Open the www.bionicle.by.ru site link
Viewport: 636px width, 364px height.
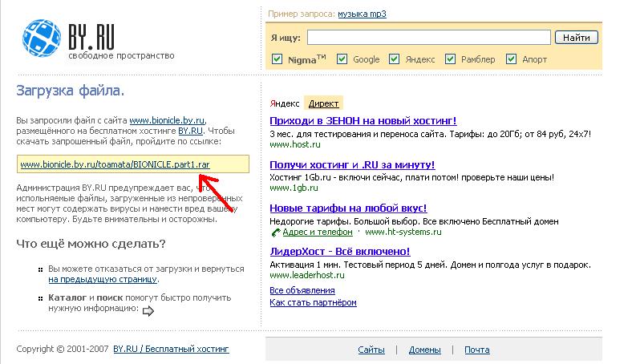(167, 120)
